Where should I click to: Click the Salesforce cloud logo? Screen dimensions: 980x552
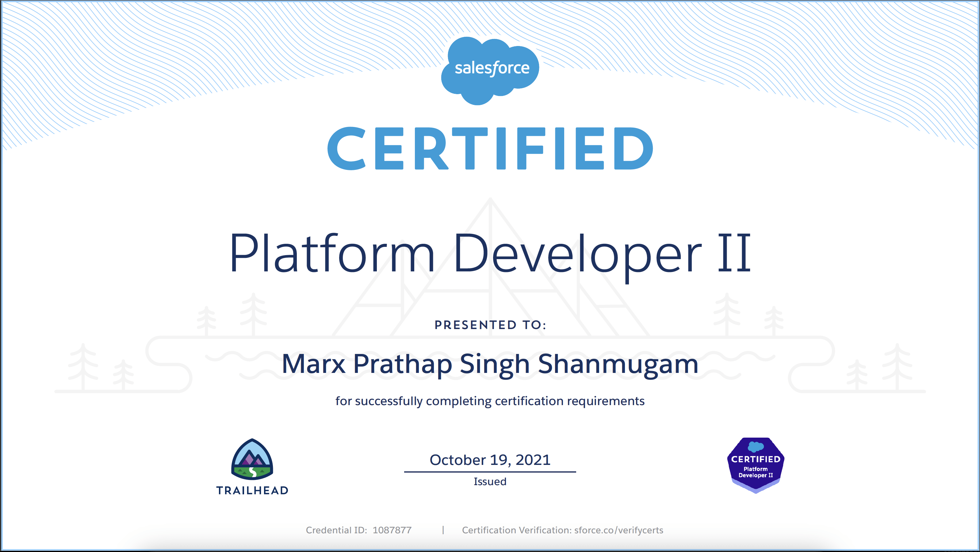click(490, 71)
